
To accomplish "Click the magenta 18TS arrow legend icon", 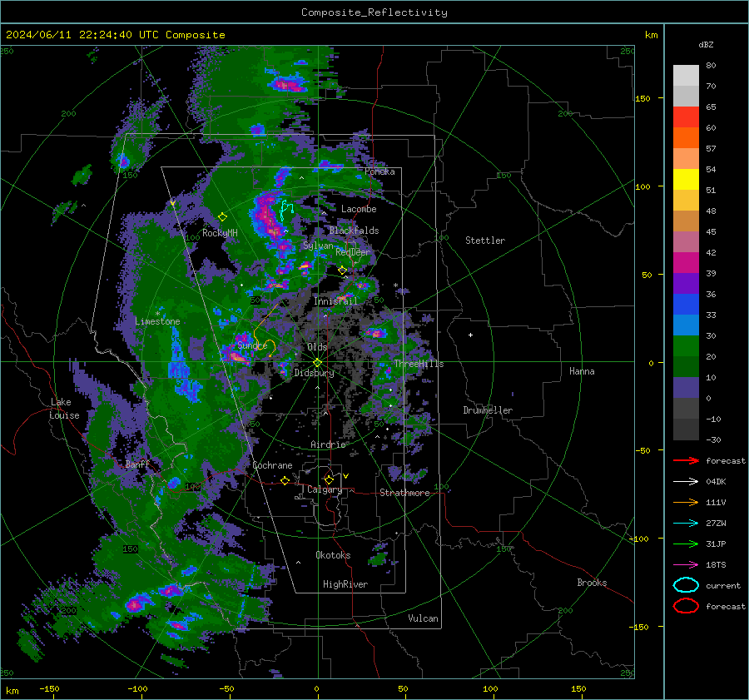I will pos(686,565).
